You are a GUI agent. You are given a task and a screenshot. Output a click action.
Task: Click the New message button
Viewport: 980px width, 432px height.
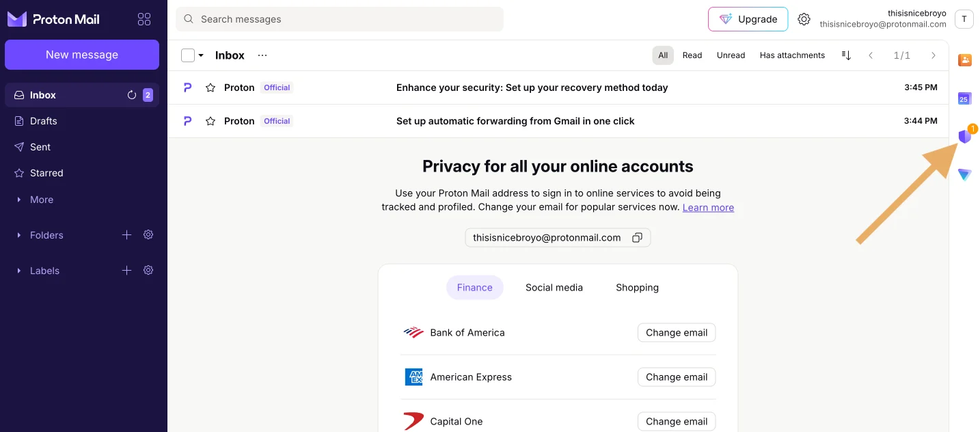[82, 55]
